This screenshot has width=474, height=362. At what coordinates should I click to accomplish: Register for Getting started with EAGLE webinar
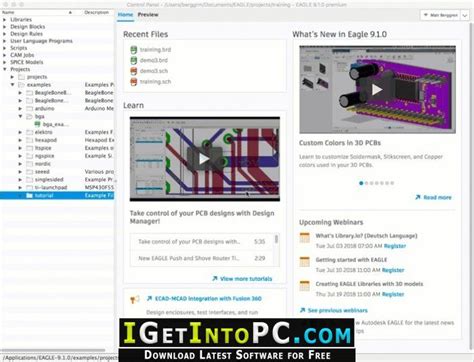[x=393, y=270]
